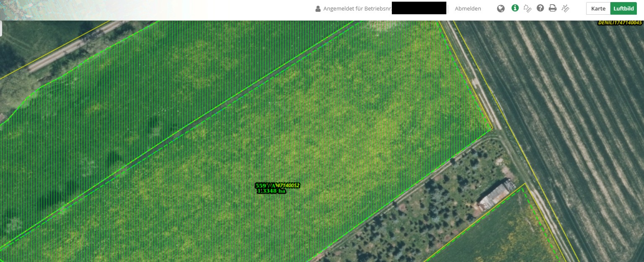Select the DENILI1747140045 parcel label
Image resolution: width=644 pixels, height=262 pixels.
coord(620,22)
